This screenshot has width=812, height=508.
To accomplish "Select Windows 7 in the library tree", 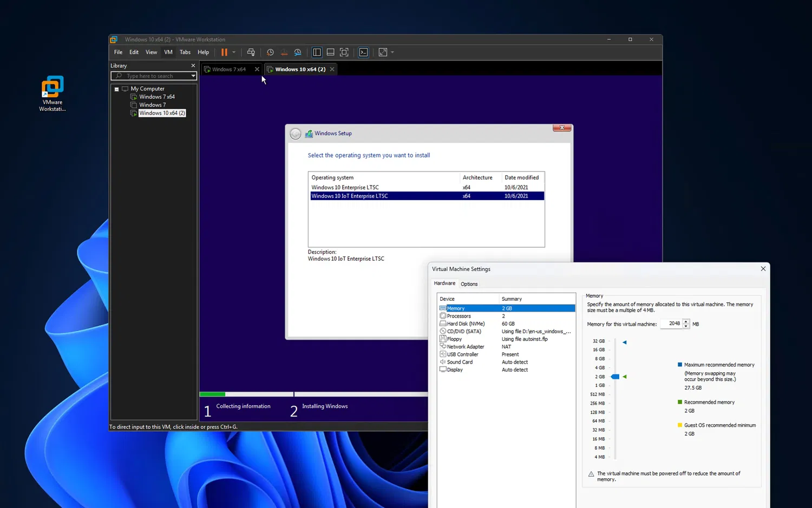I will click(152, 105).
